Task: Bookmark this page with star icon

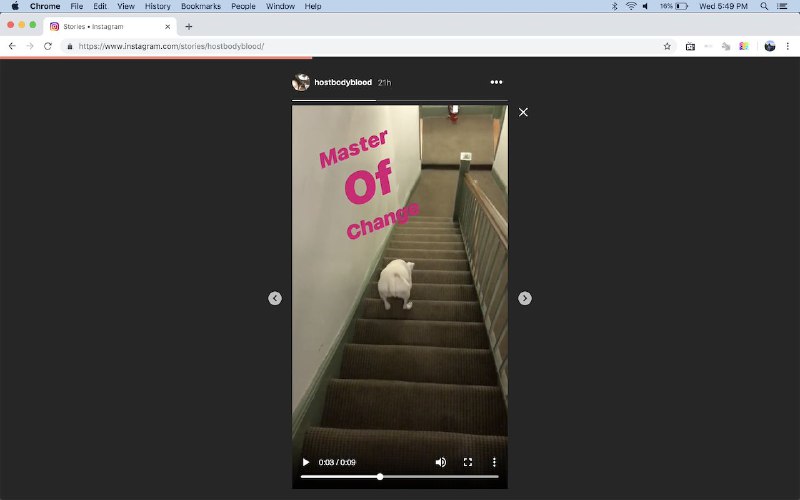Action: [667, 46]
